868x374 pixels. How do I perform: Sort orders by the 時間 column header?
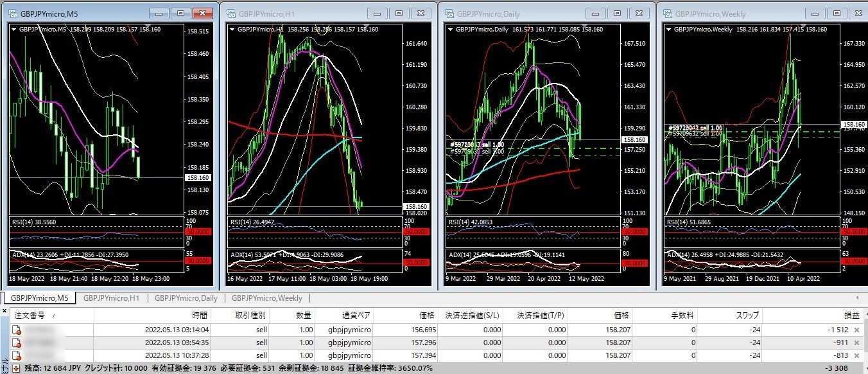(x=199, y=315)
